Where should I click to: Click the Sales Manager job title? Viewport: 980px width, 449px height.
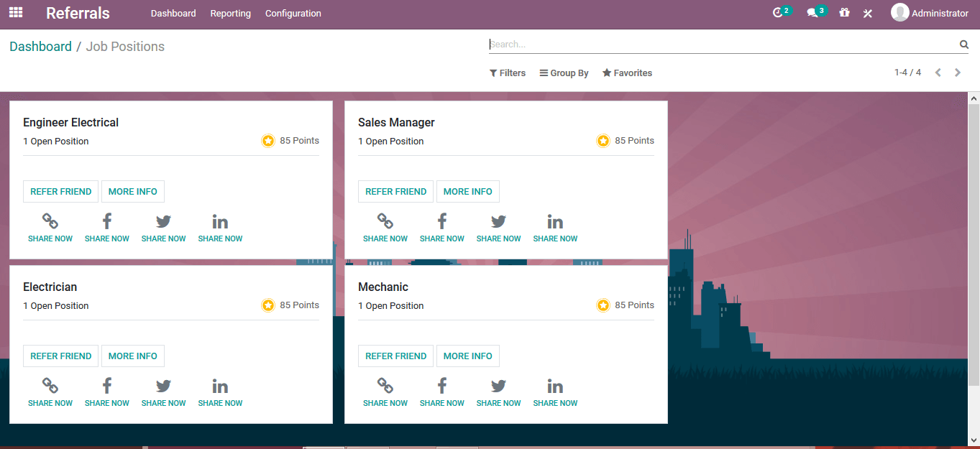[x=396, y=123]
